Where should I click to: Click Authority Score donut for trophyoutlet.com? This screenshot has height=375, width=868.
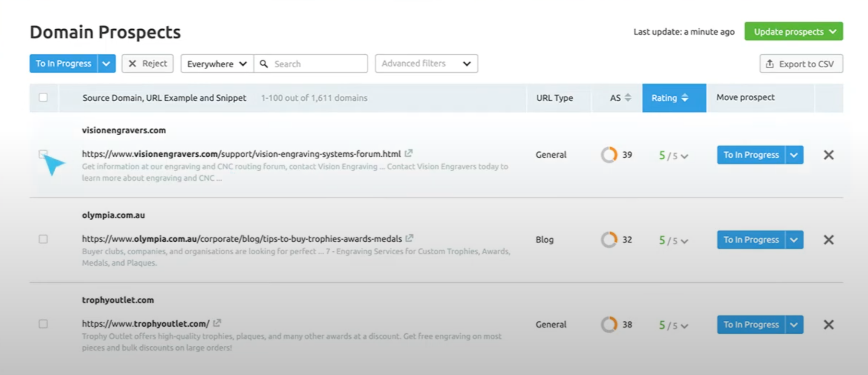609,325
